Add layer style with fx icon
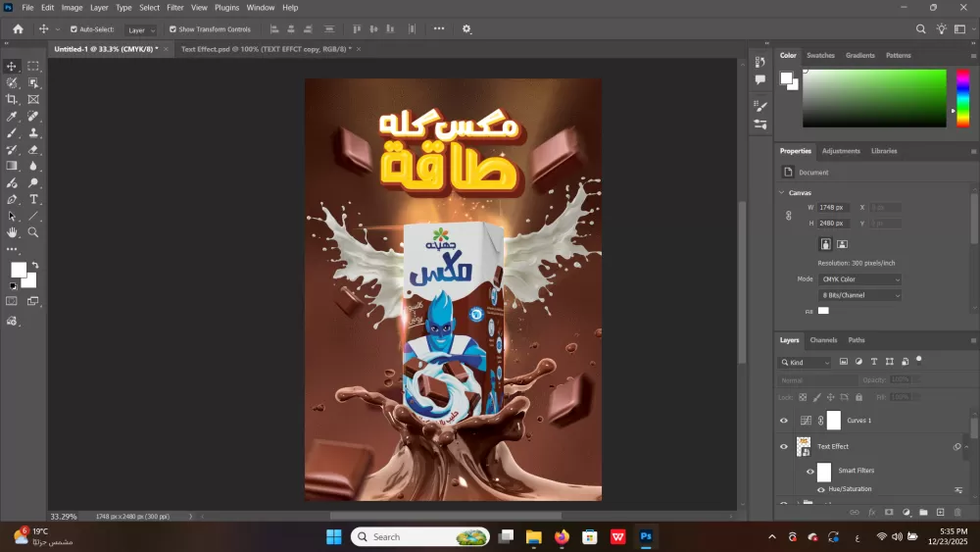This screenshot has height=552, width=980. click(872, 512)
